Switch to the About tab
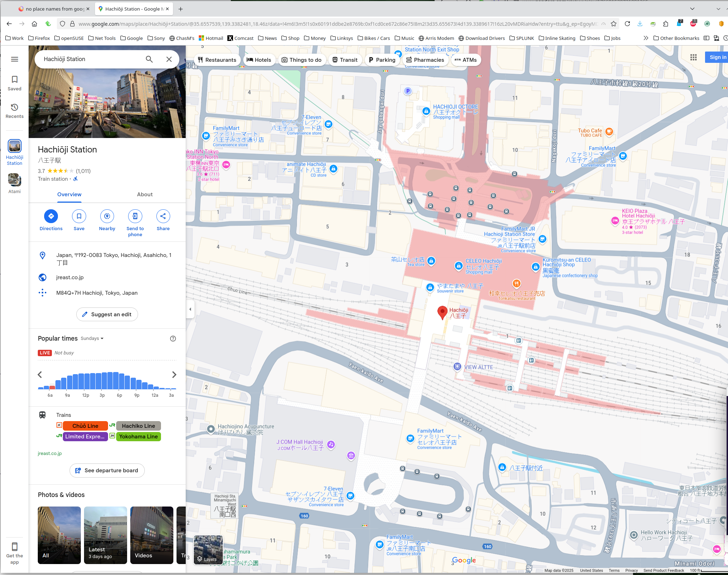The image size is (728, 575). click(x=145, y=194)
